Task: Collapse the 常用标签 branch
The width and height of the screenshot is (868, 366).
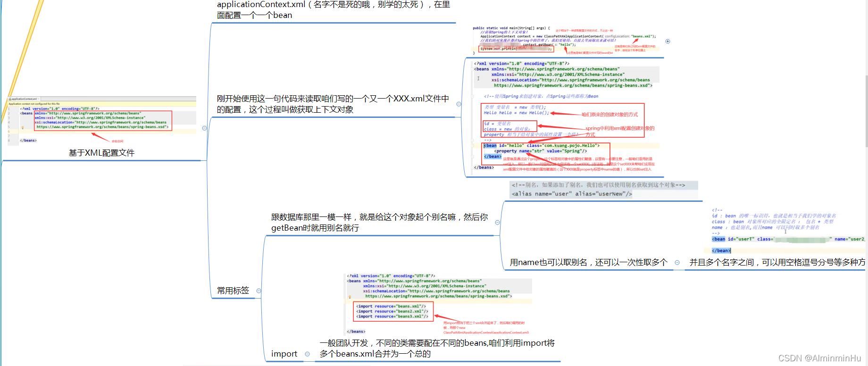Action: click(x=259, y=291)
